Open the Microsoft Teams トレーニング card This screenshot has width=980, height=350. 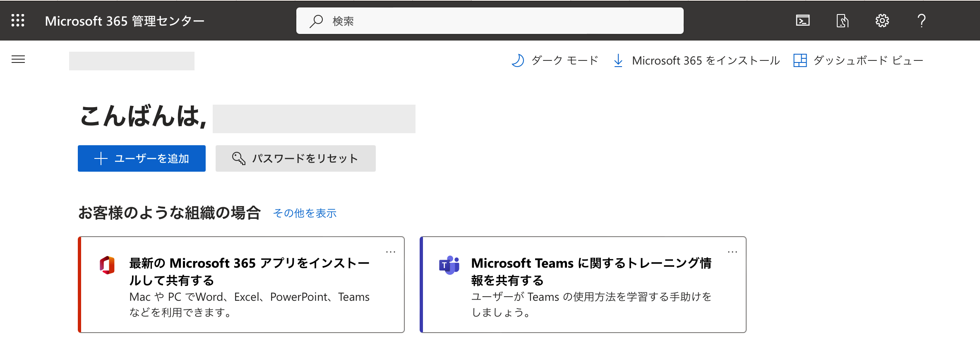(583, 285)
